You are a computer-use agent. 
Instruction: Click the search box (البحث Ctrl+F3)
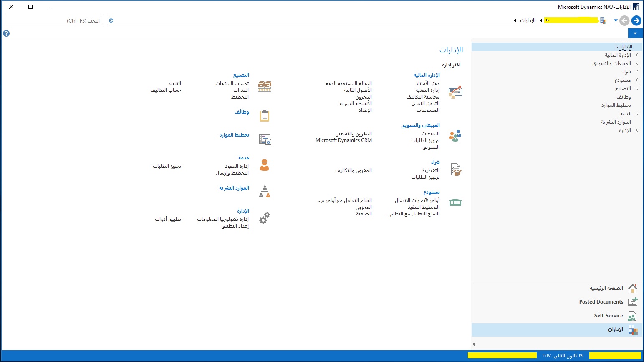click(x=53, y=20)
